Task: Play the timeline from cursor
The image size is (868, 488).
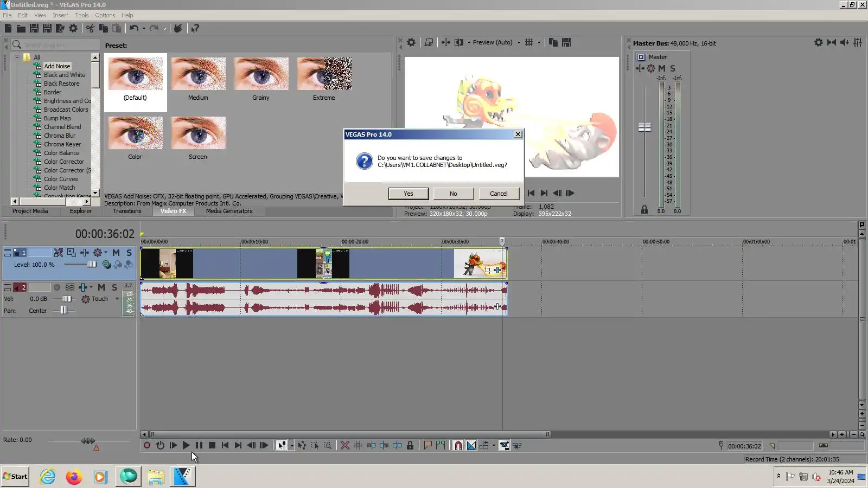Action: 186,446
